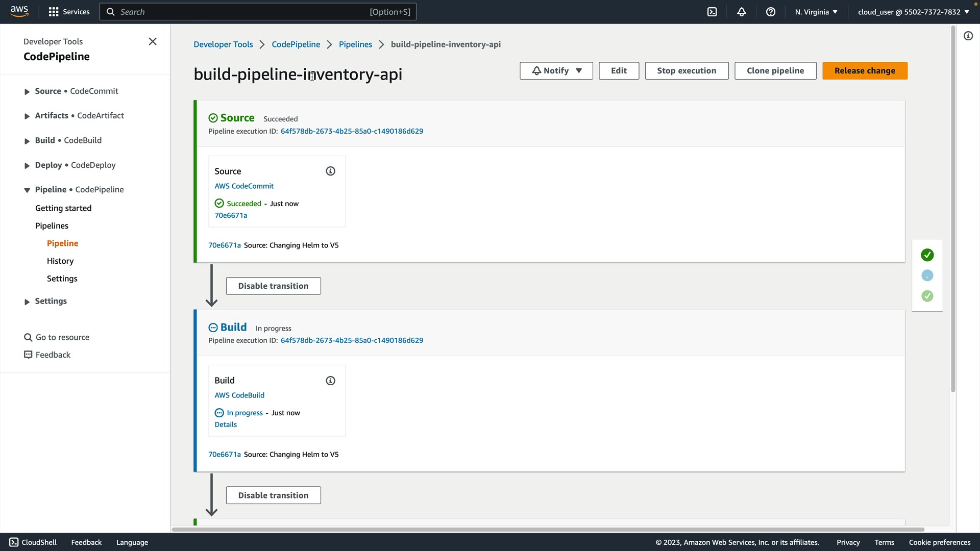Open Getting started in side navigation

[63, 208]
